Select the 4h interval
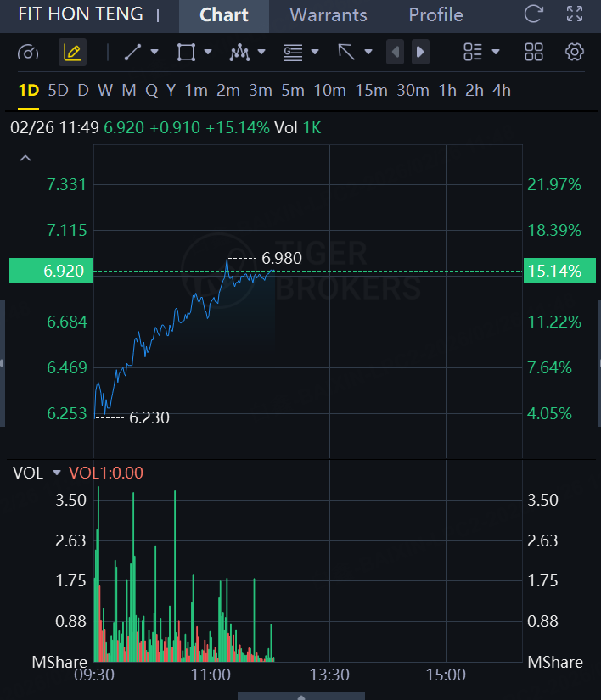The width and height of the screenshot is (601, 700). (502, 91)
